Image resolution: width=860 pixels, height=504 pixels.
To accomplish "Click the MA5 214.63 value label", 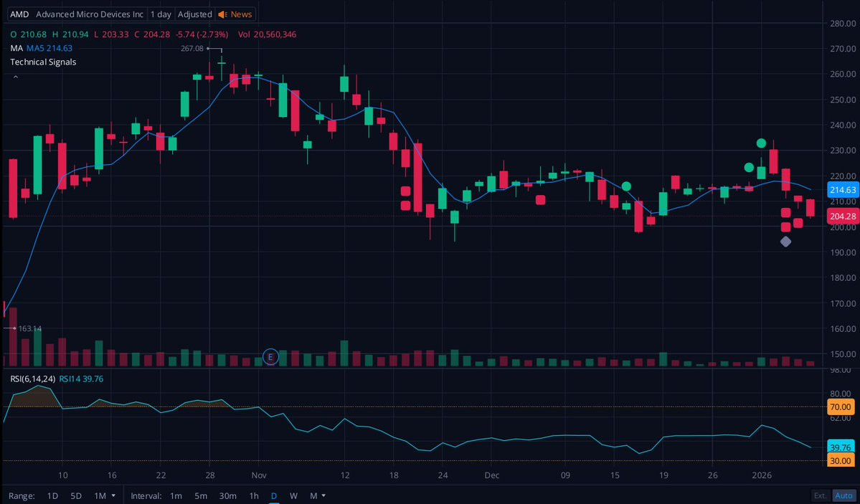I will point(49,48).
